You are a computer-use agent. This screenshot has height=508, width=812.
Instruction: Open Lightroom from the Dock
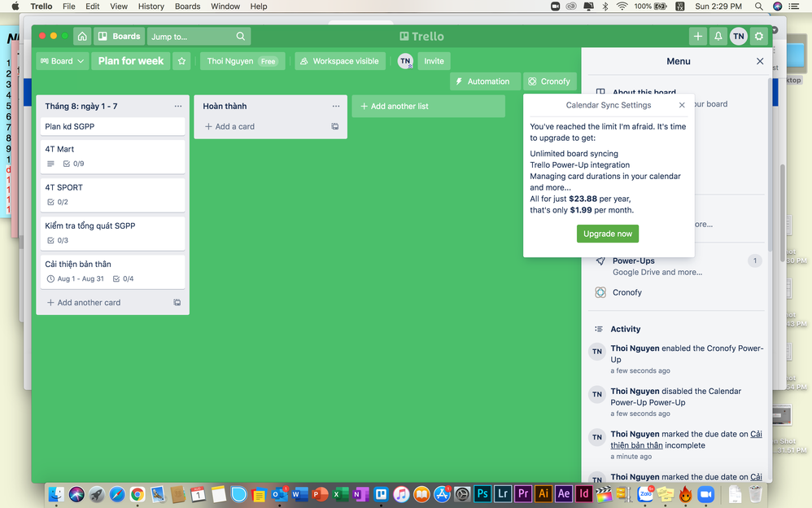click(x=503, y=494)
